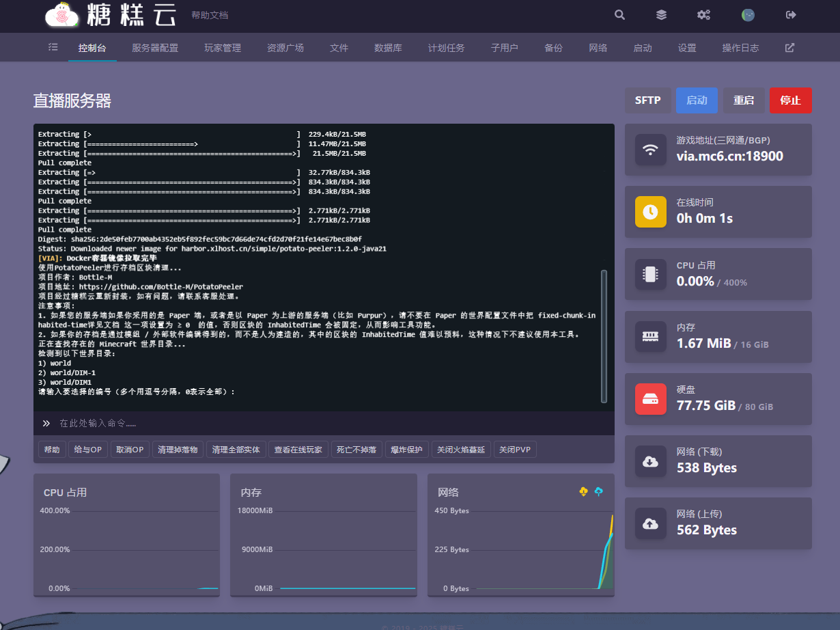Screen dimensions: 840x630
Task: Go to the 操作日志 tab
Action: (740, 48)
